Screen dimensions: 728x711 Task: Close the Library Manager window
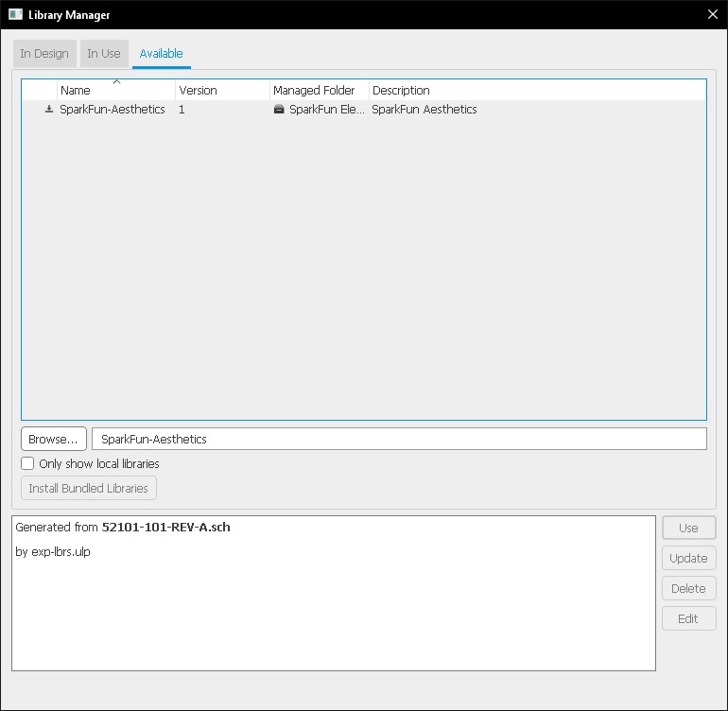click(713, 14)
